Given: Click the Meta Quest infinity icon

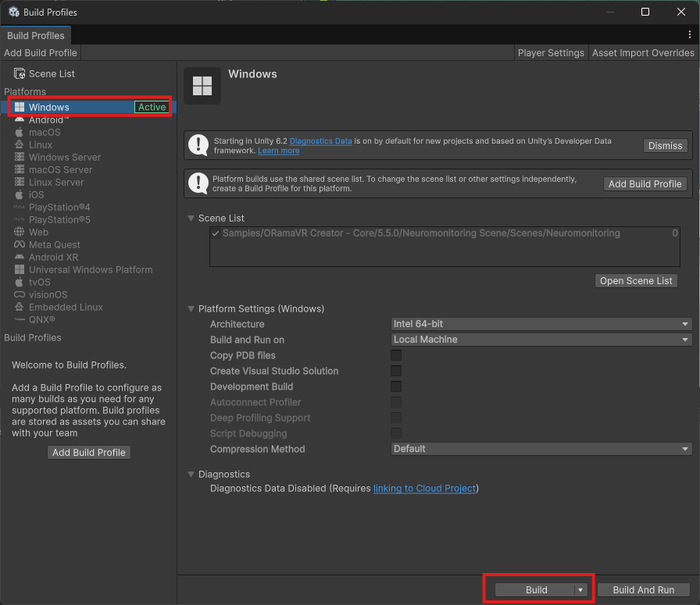Looking at the screenshot, I should click(20, 244).
